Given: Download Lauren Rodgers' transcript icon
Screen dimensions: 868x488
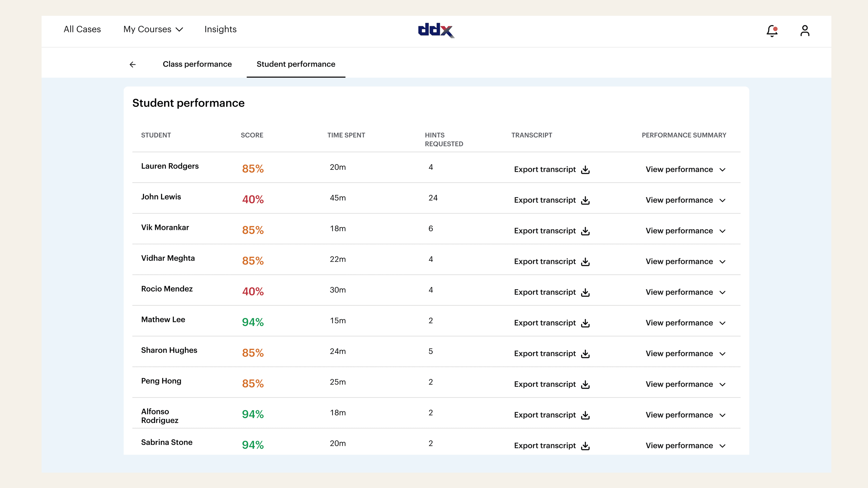Looking at the screenshot, I should click(585, 170).
